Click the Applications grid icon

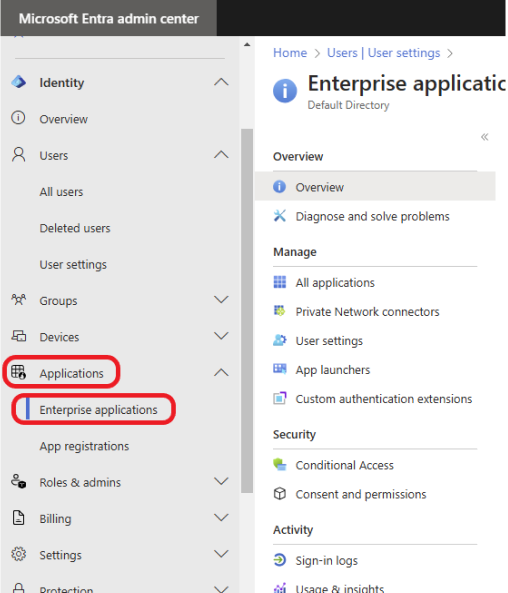pos(18,372)
